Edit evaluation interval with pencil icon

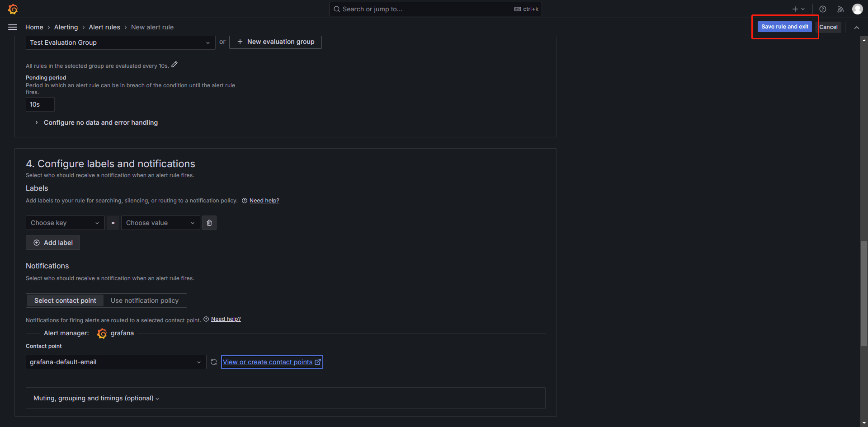[175, 65]
